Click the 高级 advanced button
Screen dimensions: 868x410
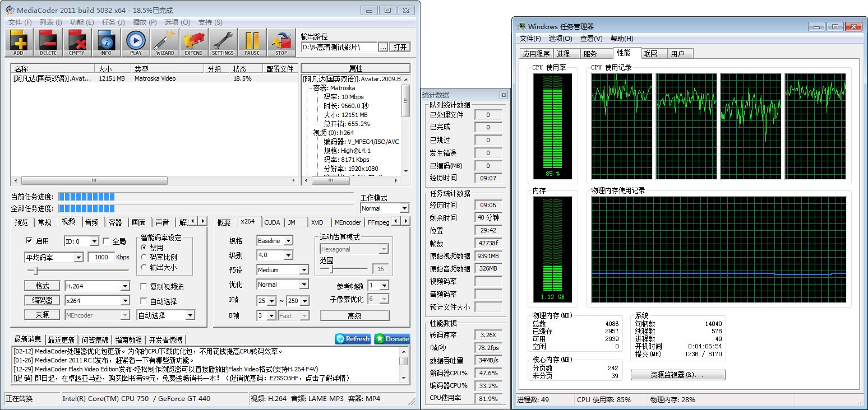coord(354,316)
